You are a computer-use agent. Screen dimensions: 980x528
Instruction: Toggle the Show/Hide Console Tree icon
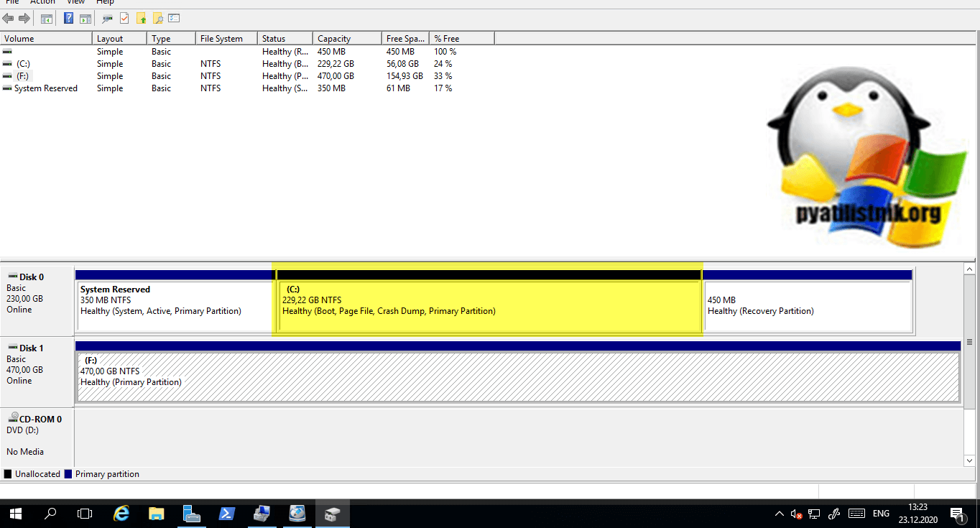point(47,18)
